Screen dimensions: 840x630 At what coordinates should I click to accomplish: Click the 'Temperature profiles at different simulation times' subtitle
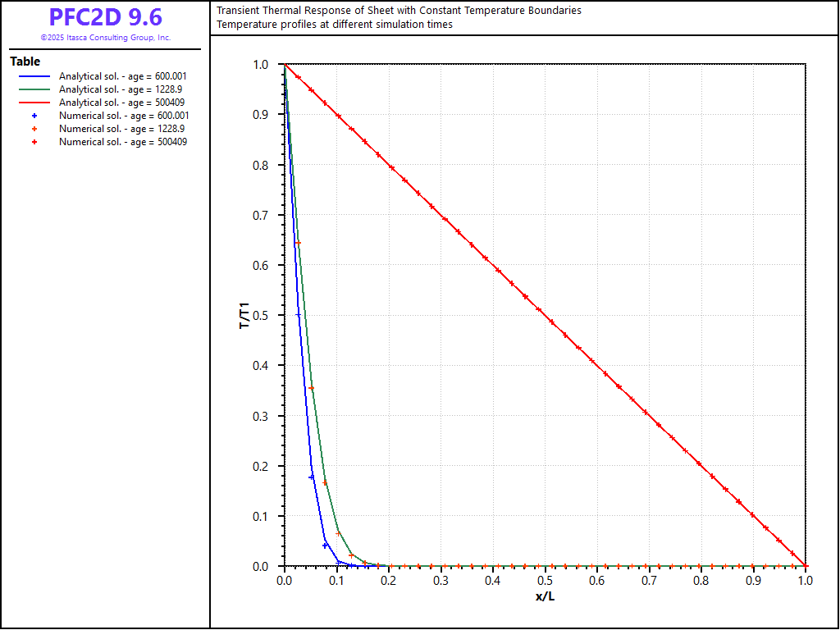[334, 25]
